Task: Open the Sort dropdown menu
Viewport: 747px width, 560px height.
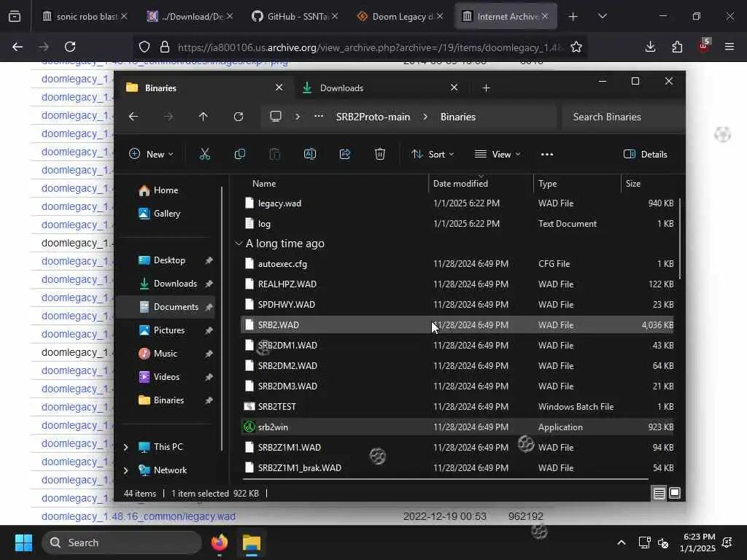Action: click(433, 155)
